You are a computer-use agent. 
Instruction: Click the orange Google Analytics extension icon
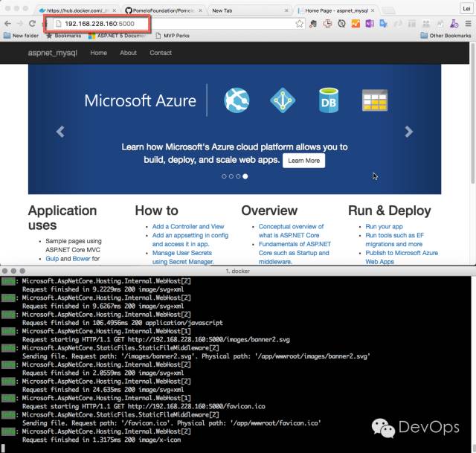(356, 23)
